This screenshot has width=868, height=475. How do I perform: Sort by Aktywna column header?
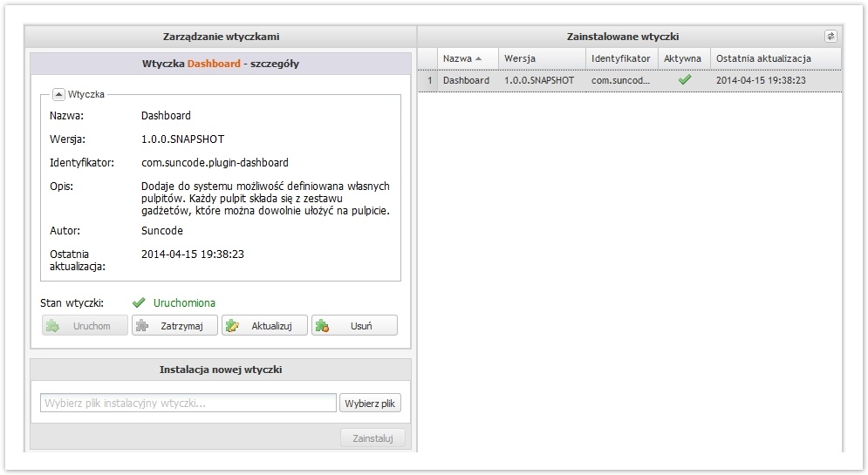point(682,58)
